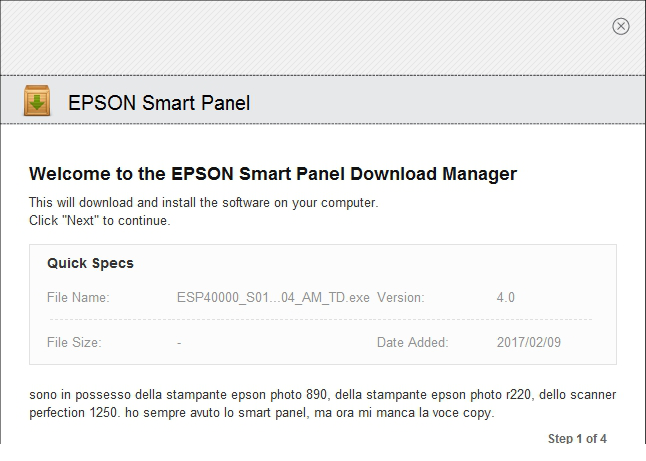
Task: Click the 'This will download and install' sentence
Action: pos(204,203)
